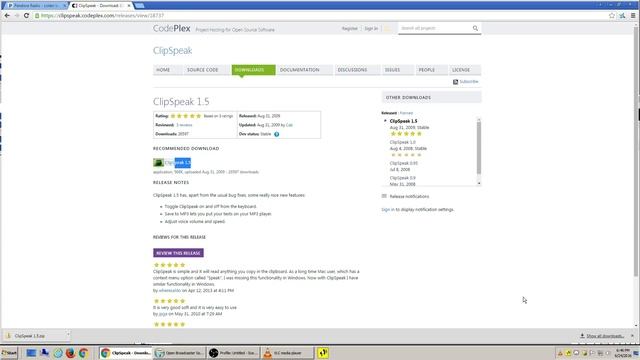The height and width of the screenshot is (360, 640).
Task: Click the system clock in the tray
Action: (x=623, y=353)
